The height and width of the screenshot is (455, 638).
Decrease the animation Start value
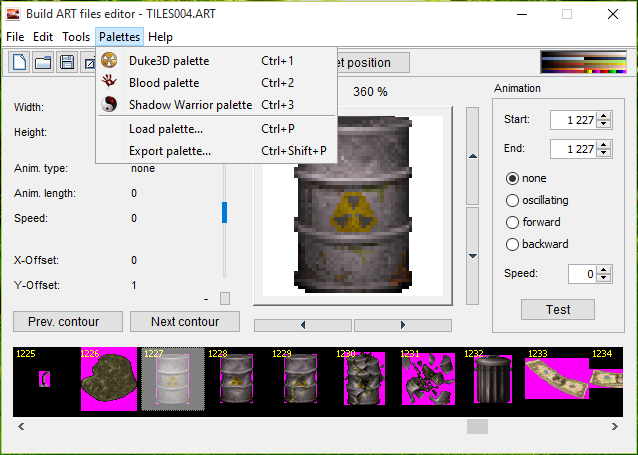click(x=604, y=124)
